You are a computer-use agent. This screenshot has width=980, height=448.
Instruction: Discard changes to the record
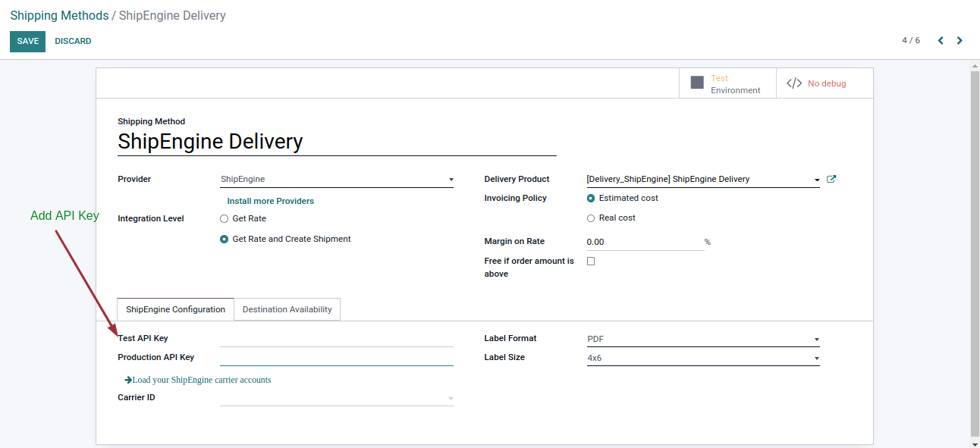[x=73, y=42]
